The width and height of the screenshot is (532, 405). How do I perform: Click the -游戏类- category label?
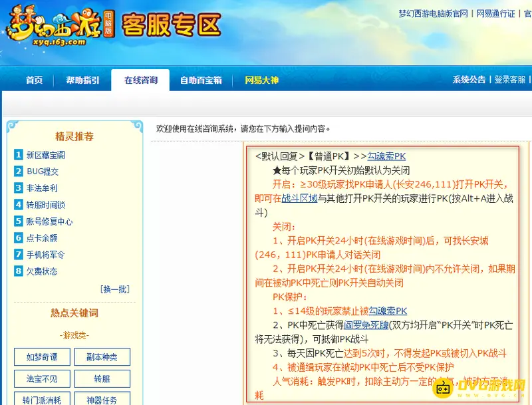pyautogui.click(x=74, y=335)
